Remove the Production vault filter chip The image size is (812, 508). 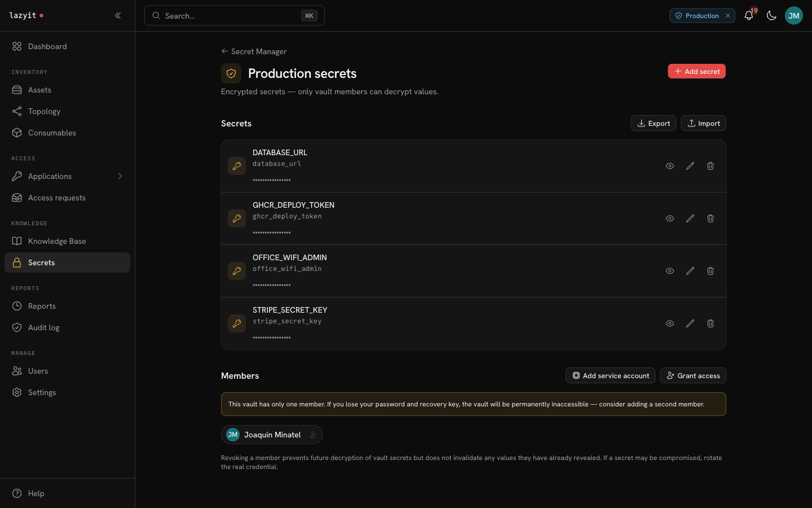[728, 16]
